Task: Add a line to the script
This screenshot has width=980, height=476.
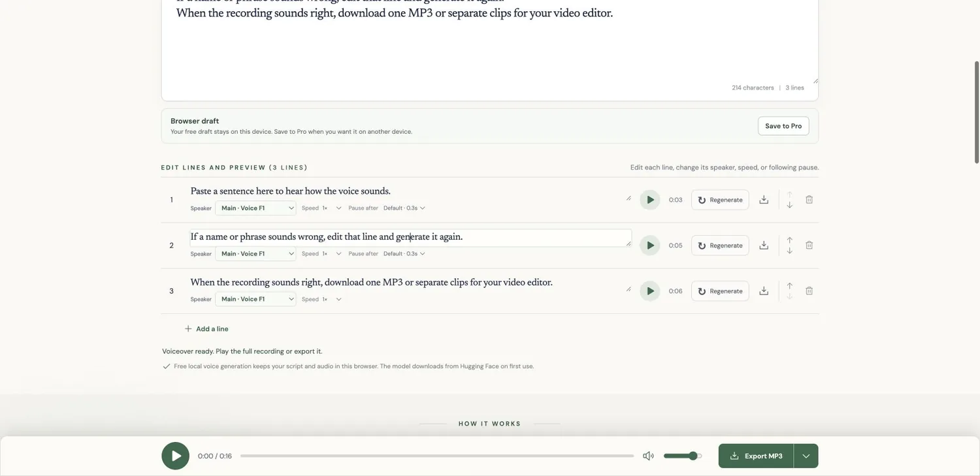Action: pyautogui.click(x=206, y=329)
